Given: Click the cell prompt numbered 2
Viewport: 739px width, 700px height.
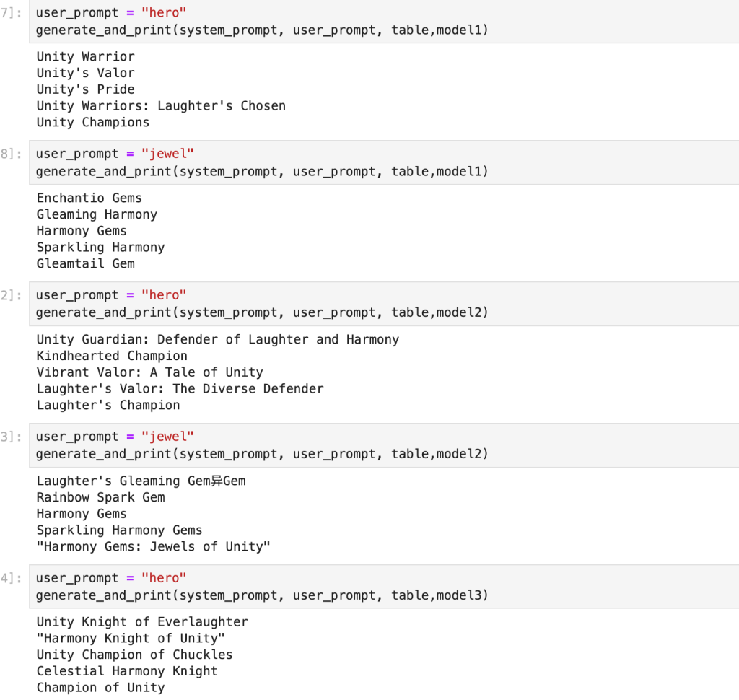Looking at the screenshot, I should [12, 296].
